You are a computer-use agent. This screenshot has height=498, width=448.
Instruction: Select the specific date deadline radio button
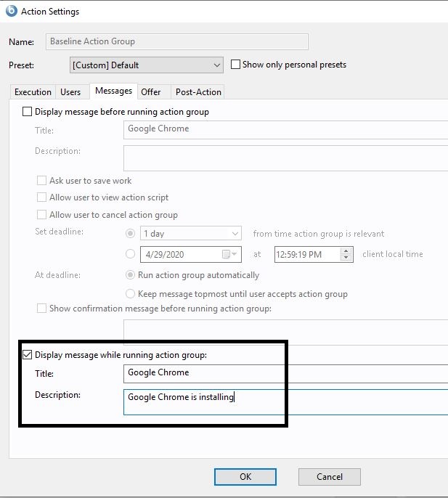tap(130, 254)
